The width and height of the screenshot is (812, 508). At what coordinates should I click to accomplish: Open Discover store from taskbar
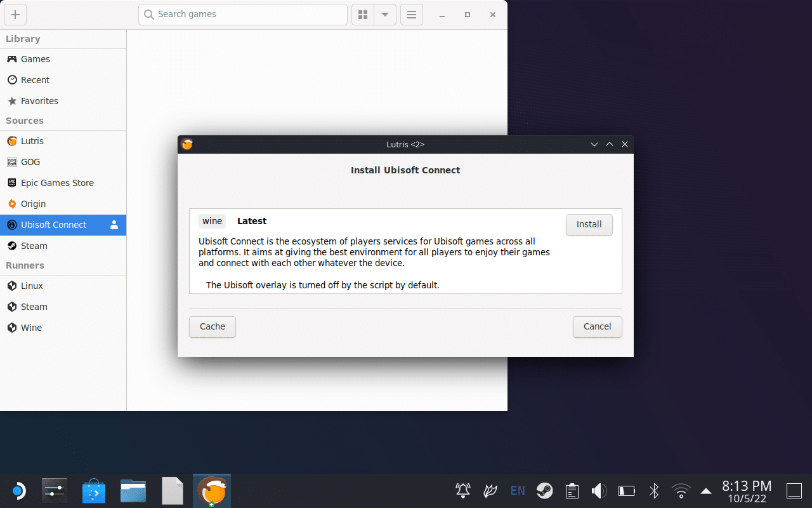tap(94, 491)
